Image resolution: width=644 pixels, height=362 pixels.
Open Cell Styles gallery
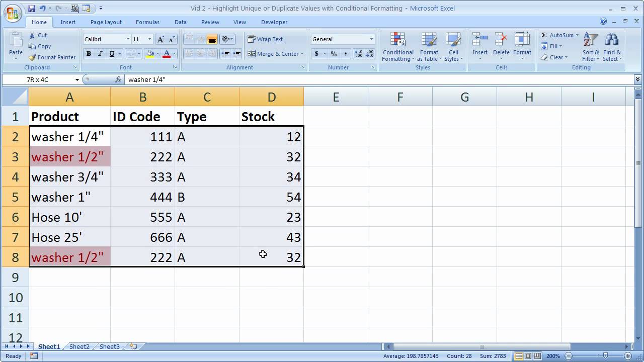click(x=453, y=47)
